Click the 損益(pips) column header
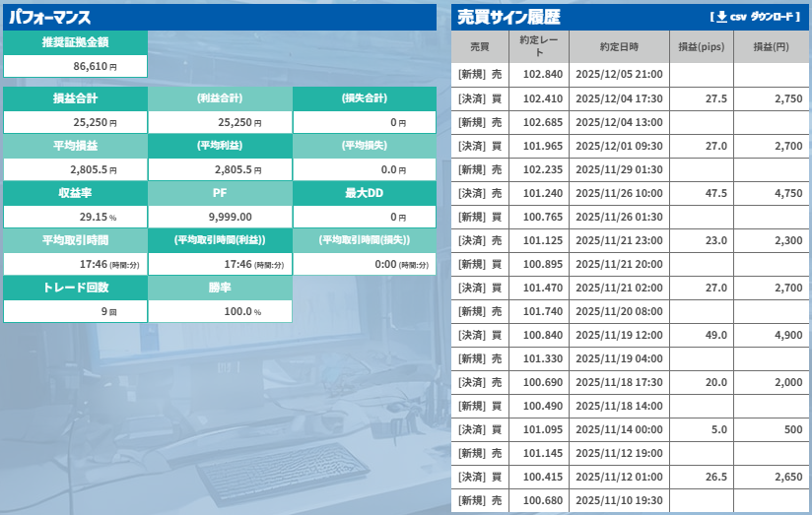The width and height of the screenshot is (812, 515). 702,46
